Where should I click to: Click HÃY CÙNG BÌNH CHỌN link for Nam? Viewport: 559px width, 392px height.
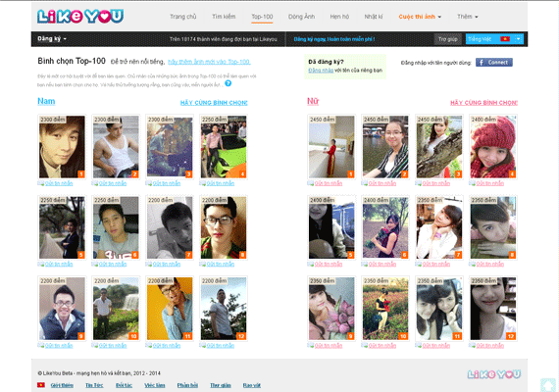[x=214, y=103]
